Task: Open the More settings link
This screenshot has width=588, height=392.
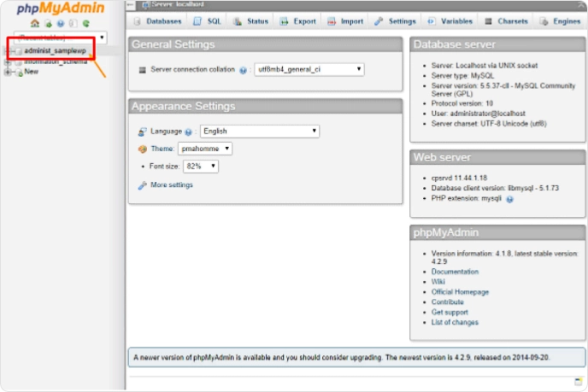Action: point(172,184)
